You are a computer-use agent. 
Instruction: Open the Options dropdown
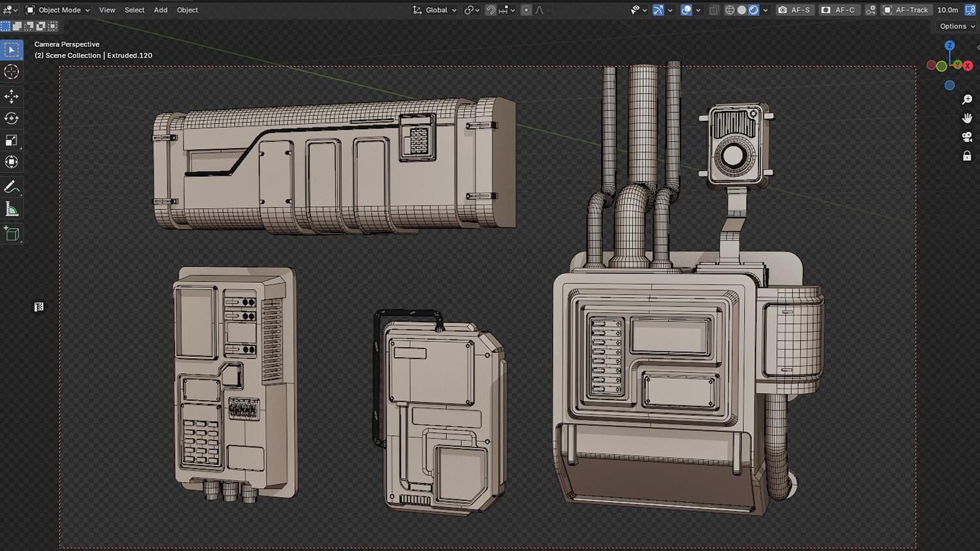coord(957,26)
